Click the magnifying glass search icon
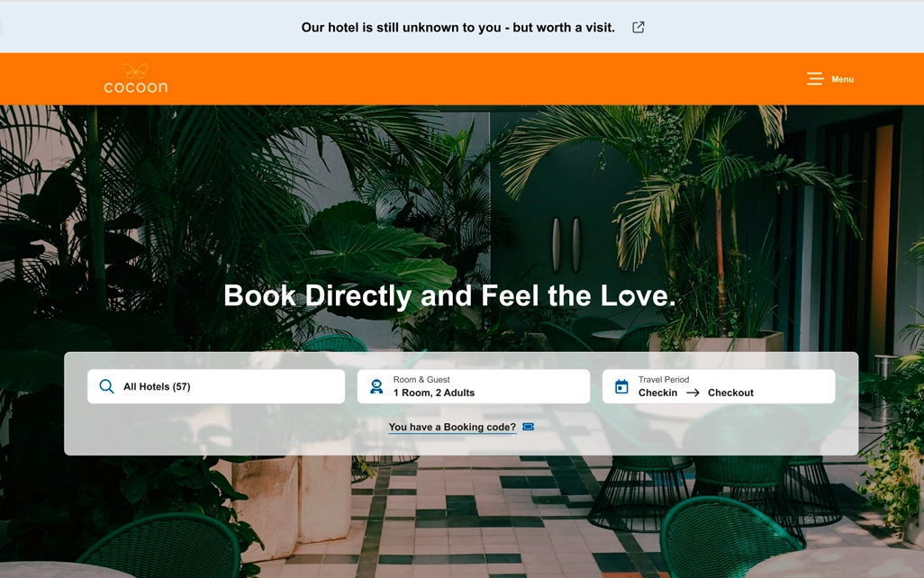This screenshot has width=924, height=578. [106, 386]
